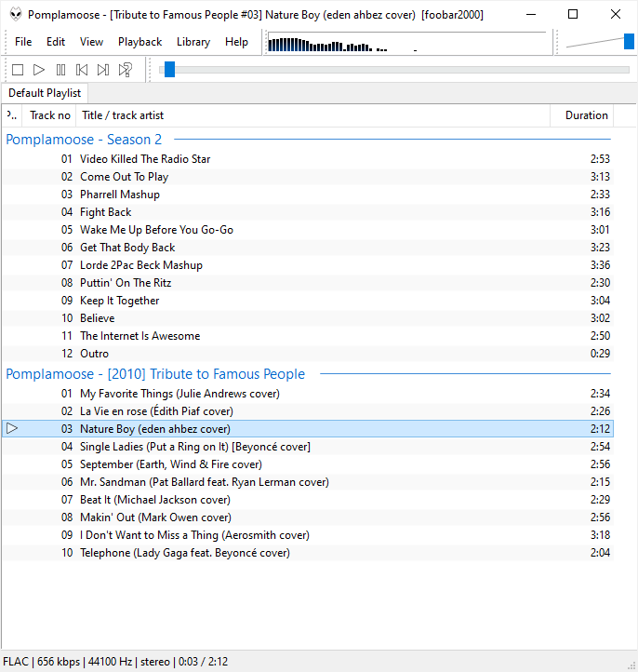This screenshot has height=672, width=638.
Task: Select Single Ladies (Put a Ring on It)
Action: click(x=308, y=447)
